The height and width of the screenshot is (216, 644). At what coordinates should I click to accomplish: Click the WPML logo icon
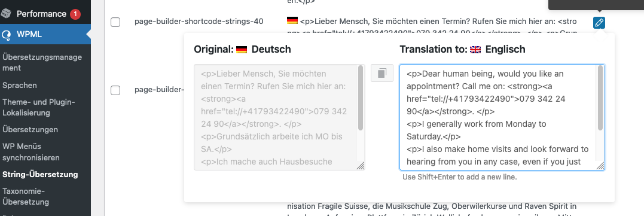tap(7, 35)
